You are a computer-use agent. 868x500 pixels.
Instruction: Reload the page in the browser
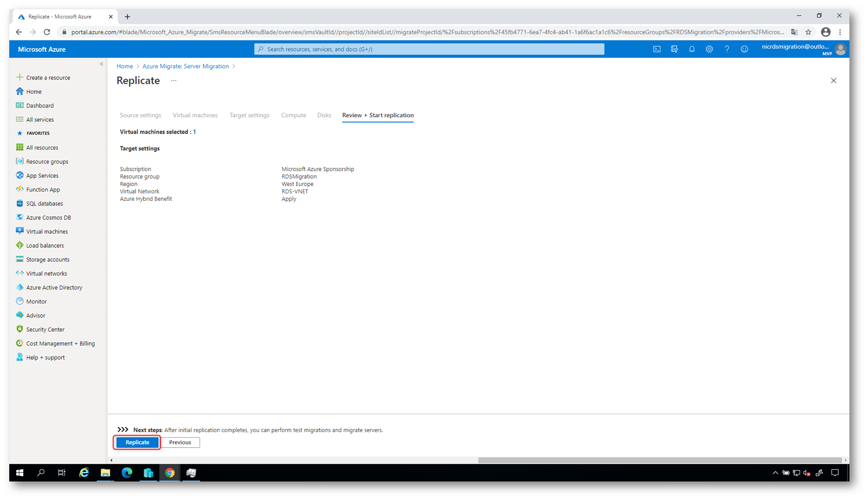pyautogui.click(x=47, y=32)
